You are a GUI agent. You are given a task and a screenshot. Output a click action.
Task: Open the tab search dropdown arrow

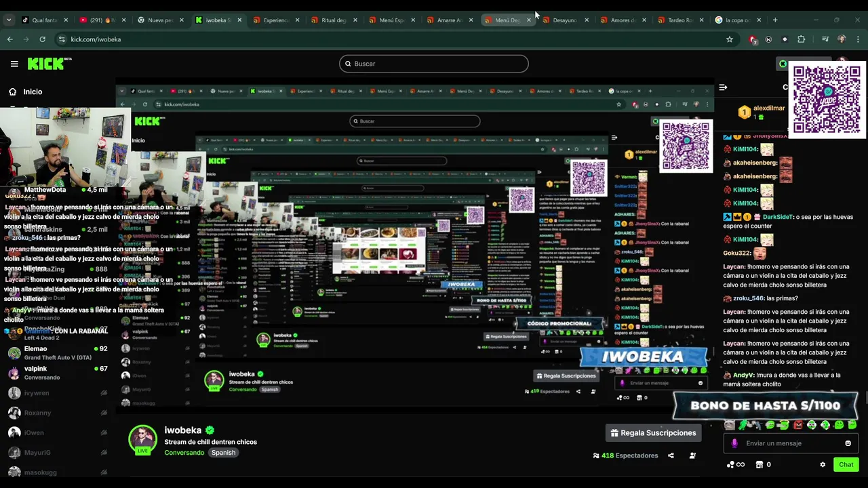pos(9,20)
